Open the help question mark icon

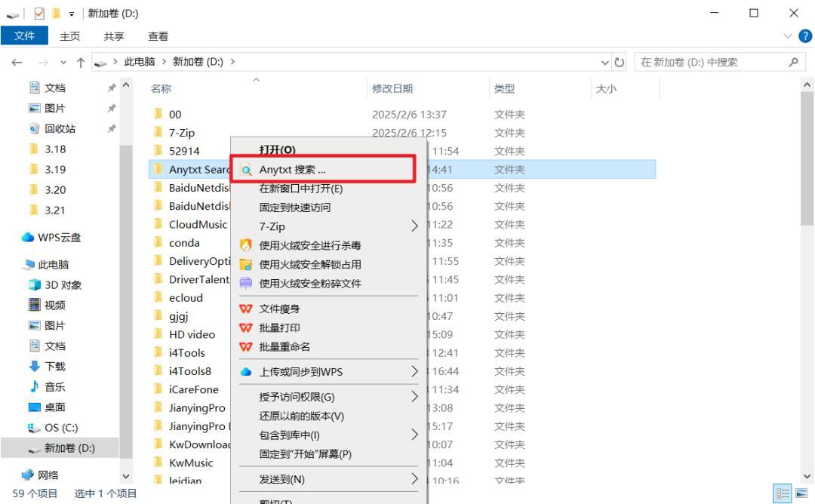[805, 36]
